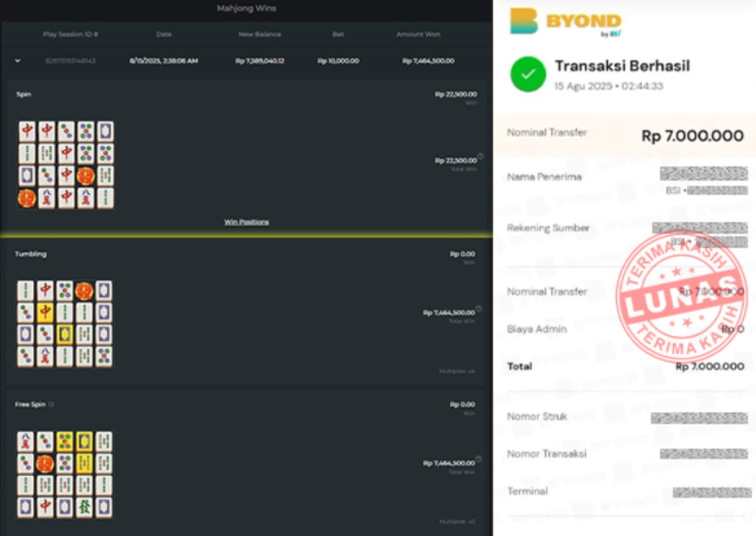Viewport: 756px width, 536px height.
Task: Click Rp 0.00 win in Tumbling section
Action: (x=462, y=254)
